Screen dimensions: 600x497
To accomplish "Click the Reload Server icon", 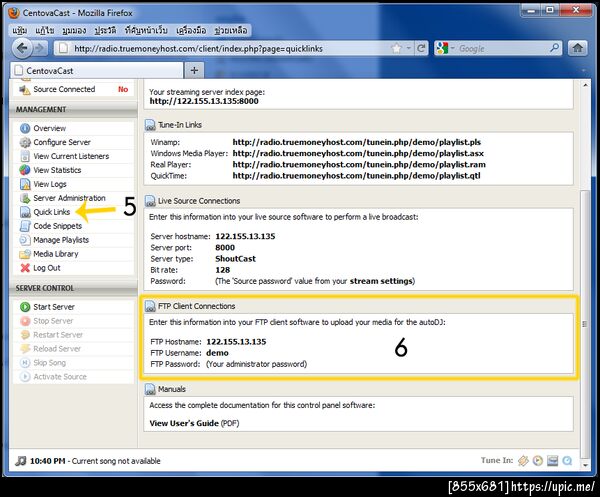I will (x=25, y=349).
